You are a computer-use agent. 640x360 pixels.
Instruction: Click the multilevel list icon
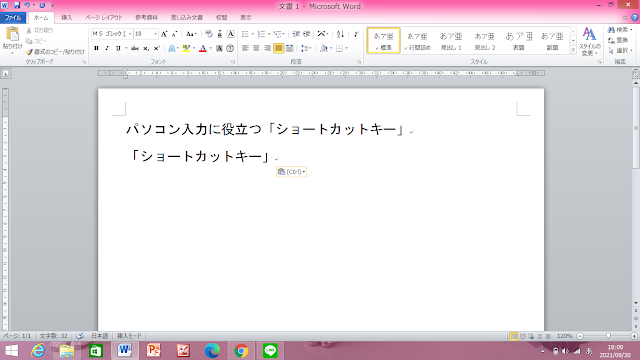(x=278, y=34)
